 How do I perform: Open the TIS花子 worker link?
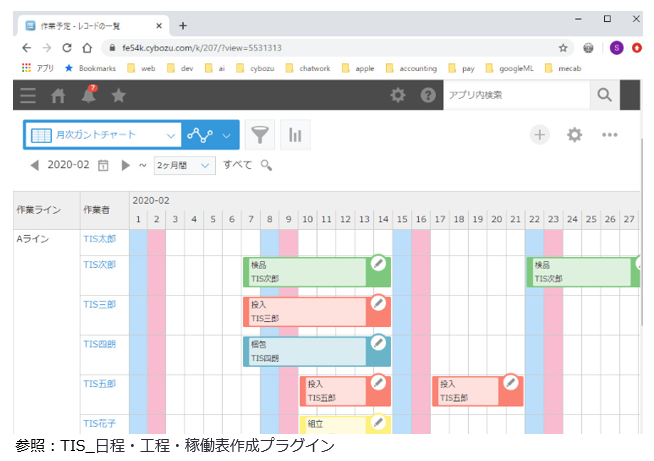coord(100,423)
